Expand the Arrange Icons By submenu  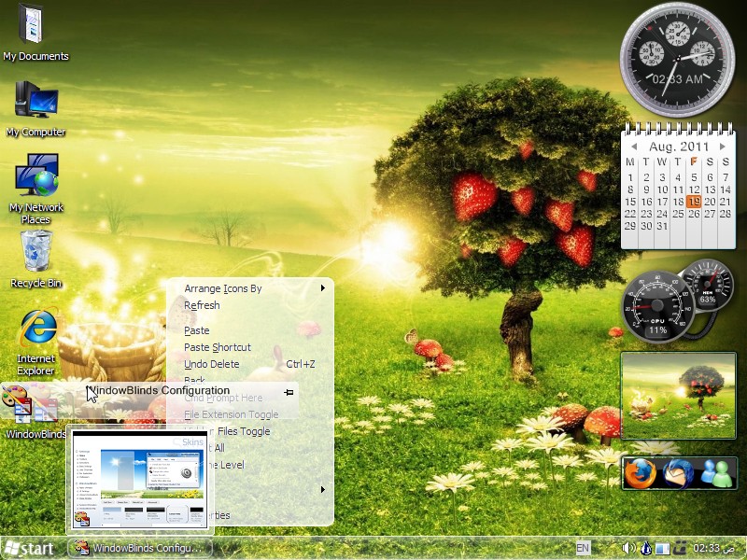(323, 288)
